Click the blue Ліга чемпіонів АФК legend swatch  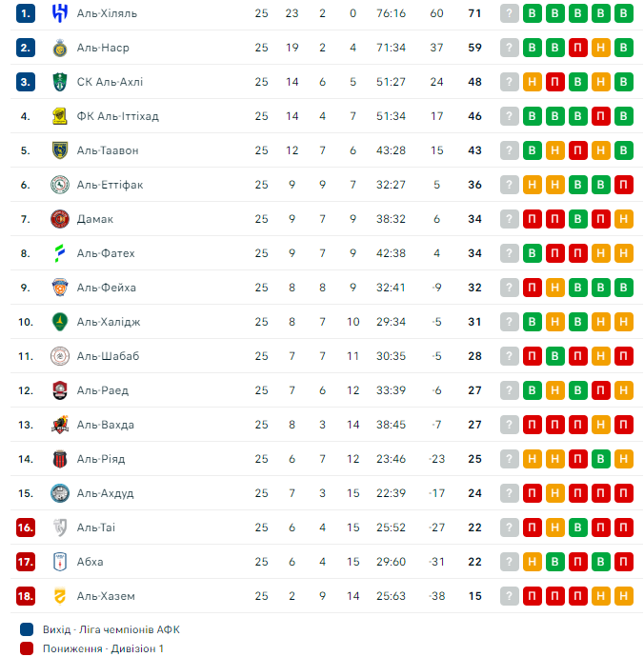(x=26, y=629)
